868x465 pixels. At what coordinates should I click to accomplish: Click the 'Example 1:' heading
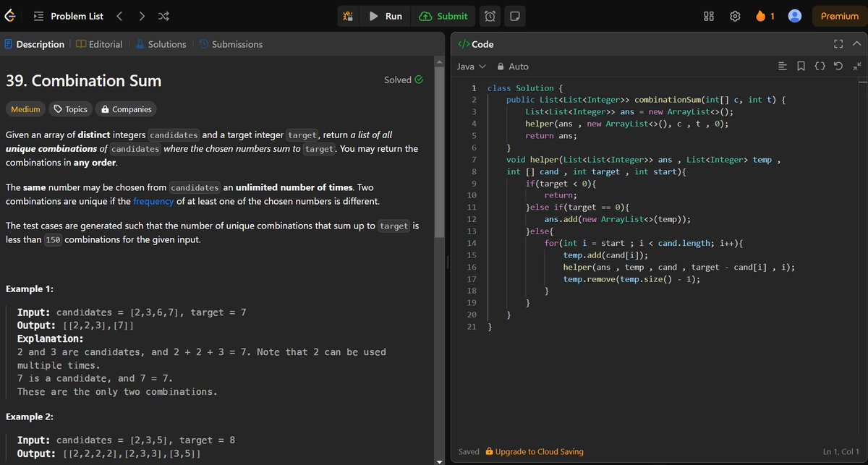[x=30, y=289]
